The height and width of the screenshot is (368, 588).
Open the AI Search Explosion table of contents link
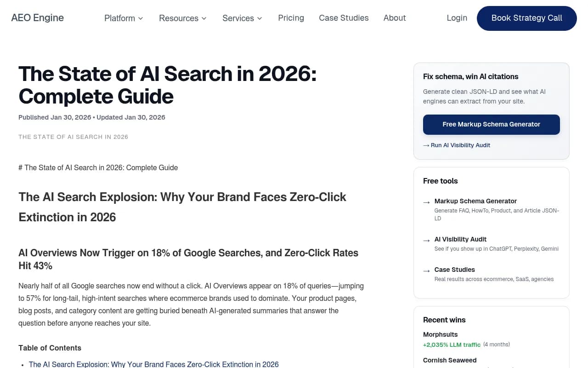153,364
